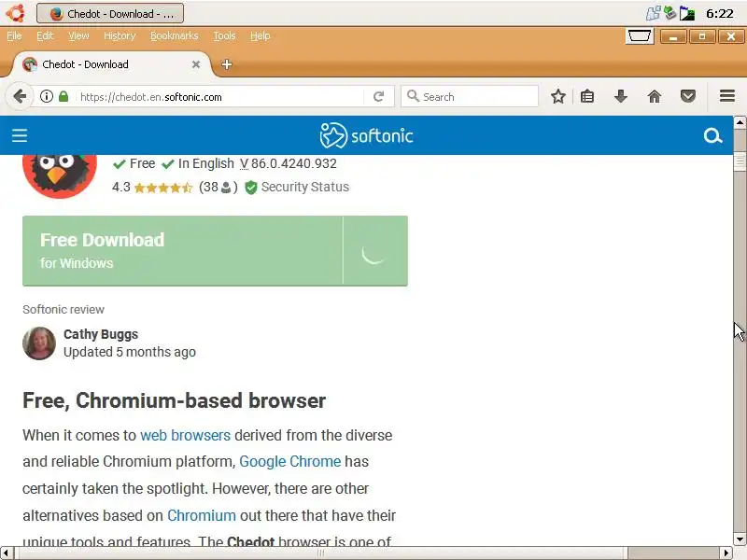
Task: Go back with the browser back arrow
Action: [x=20, y=97]
